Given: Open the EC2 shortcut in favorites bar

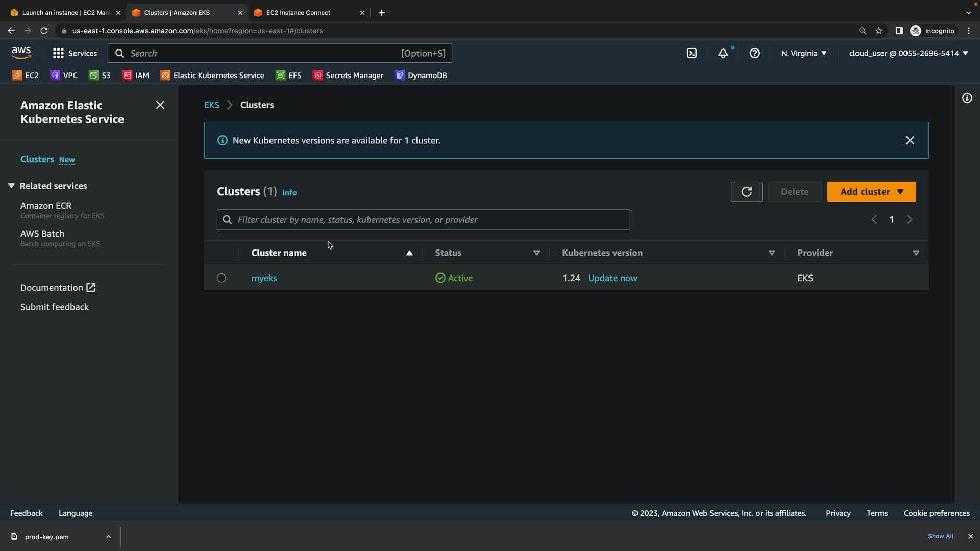Looking at the screenshot, I should pyautogui.click(x=26, y=76).
